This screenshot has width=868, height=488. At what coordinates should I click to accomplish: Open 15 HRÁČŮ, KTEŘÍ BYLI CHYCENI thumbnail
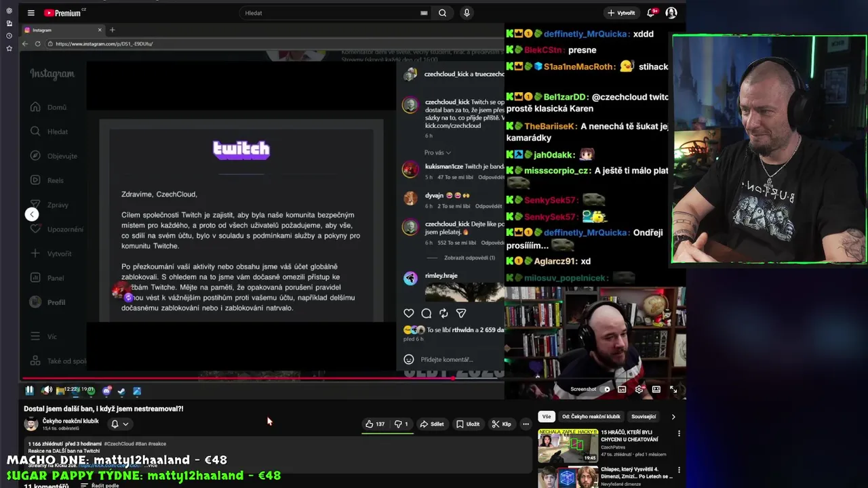point(568,445)
